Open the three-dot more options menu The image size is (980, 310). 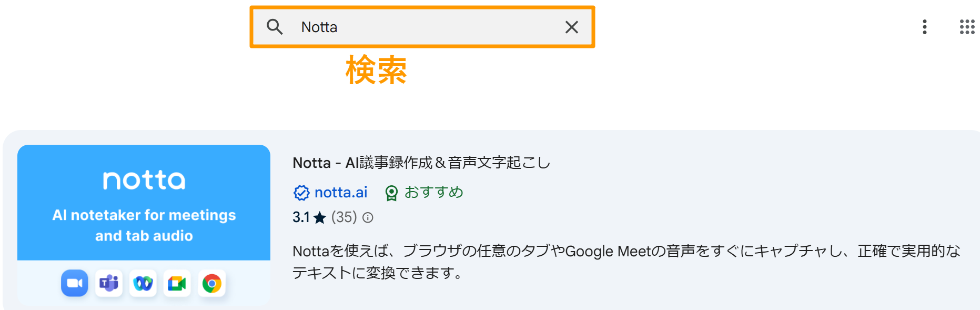[x=924, y=27]
